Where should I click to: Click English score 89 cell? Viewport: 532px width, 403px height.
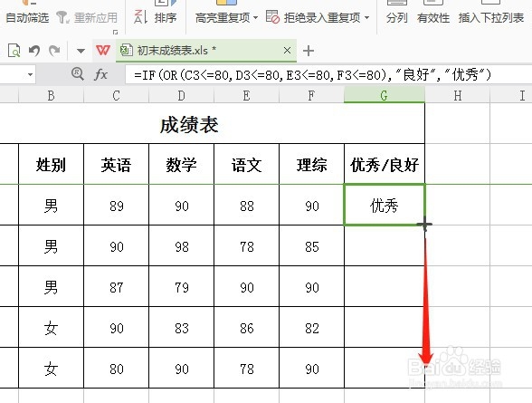click(116, 206)
